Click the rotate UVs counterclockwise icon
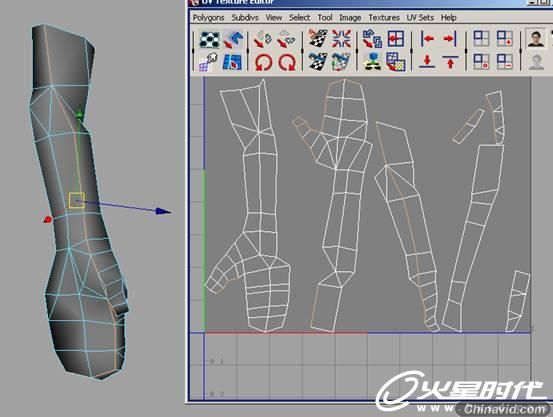The width and height of the screenshot is (553, 417). [x=263, y=62]
